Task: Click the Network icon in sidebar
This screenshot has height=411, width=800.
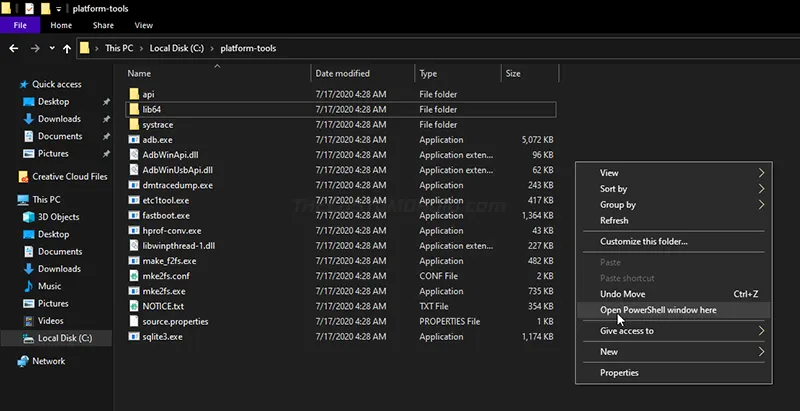Action: (23, 362)
